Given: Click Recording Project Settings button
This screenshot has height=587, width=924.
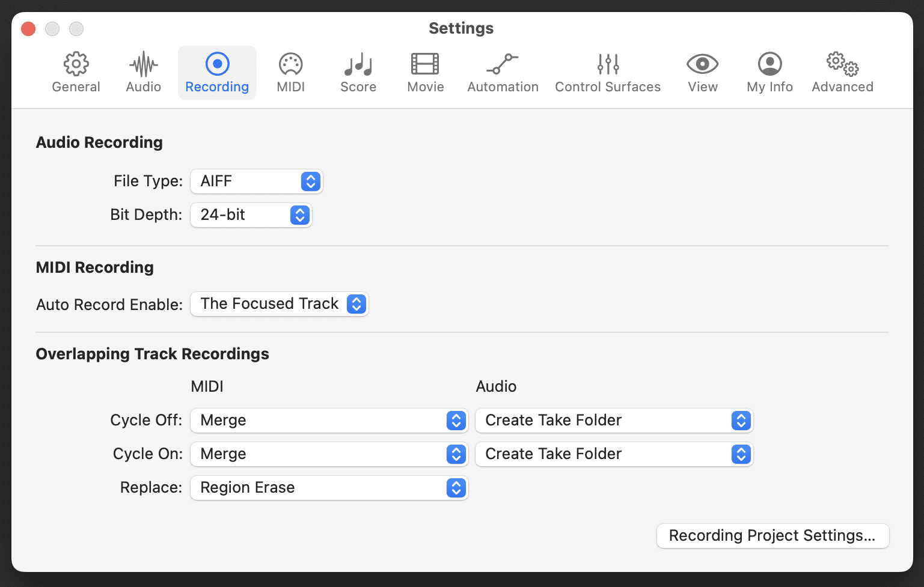Looking at the screenshot, I should point(773,535).
